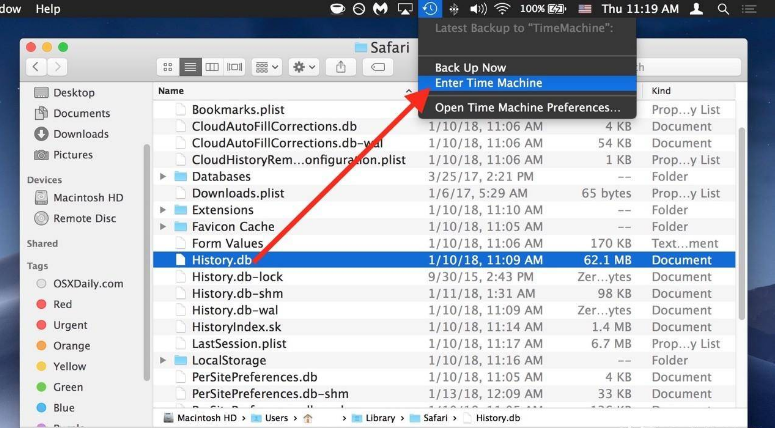The image size is (776, 428).
Task: Open Spotlight search in menu bar
Action: coord(724,9)
